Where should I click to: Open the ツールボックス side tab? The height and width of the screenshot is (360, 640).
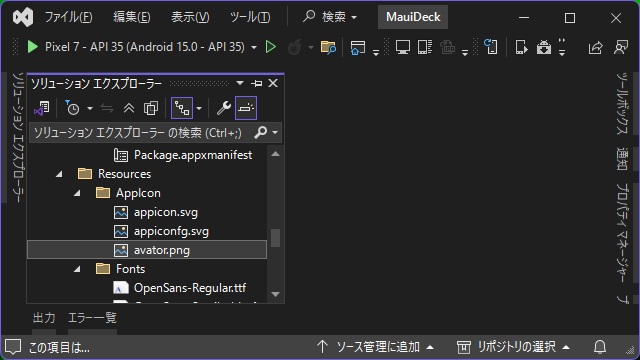(x=622, y=104)
